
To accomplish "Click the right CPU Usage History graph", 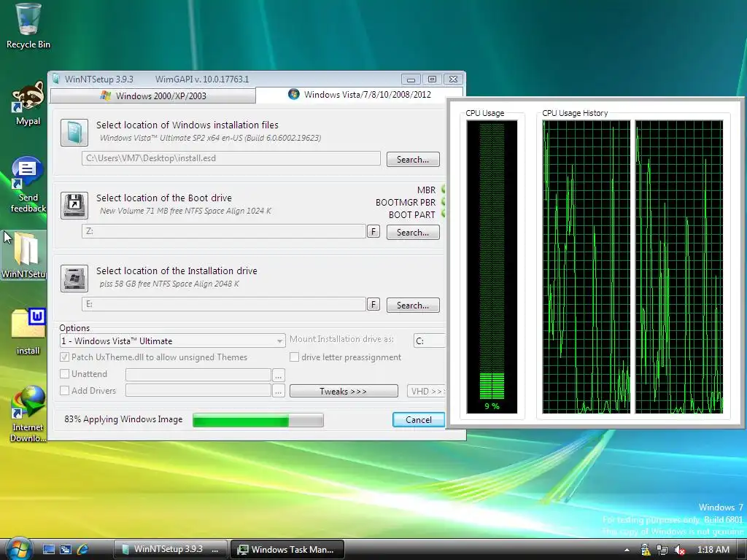I will click(679, 267).
